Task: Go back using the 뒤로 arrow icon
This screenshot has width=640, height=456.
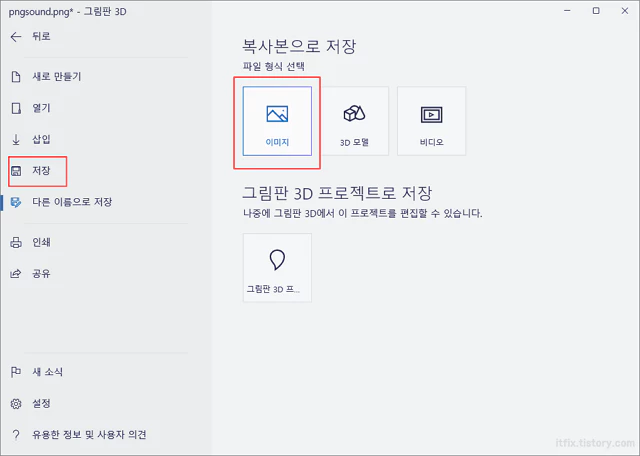Action: click(x=16, y=37)
